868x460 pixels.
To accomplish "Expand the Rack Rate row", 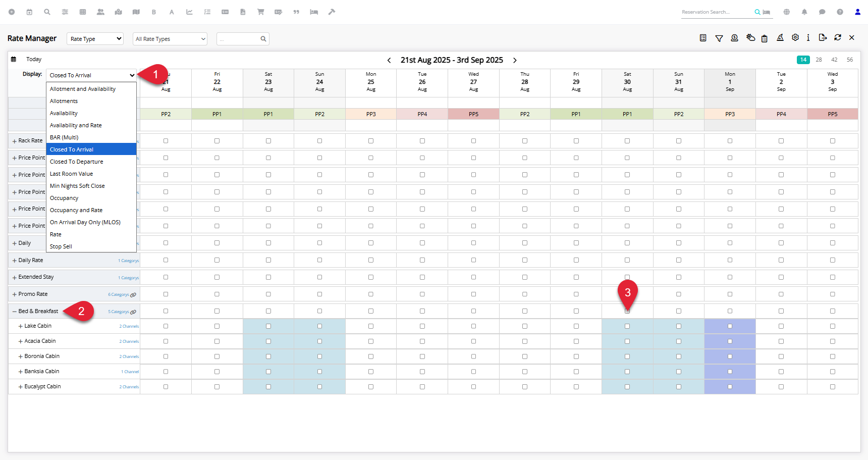I will pos(15,141).
